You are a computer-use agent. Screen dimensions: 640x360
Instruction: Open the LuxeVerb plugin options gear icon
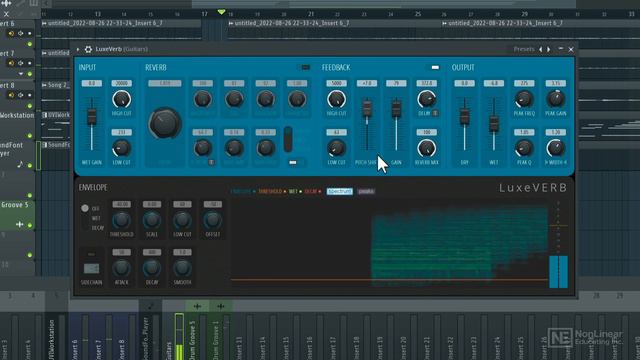pyautogui.click(x=88, y=49)
